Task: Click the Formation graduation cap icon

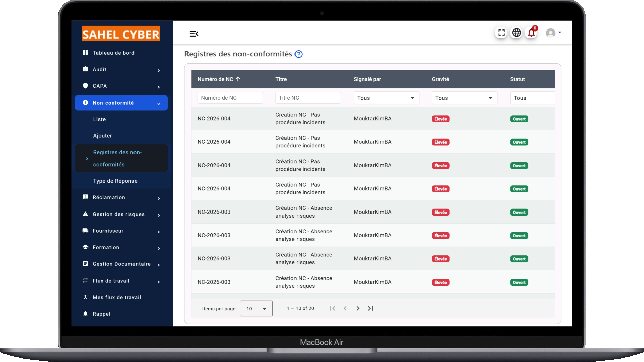Action: tap(85, 247)
